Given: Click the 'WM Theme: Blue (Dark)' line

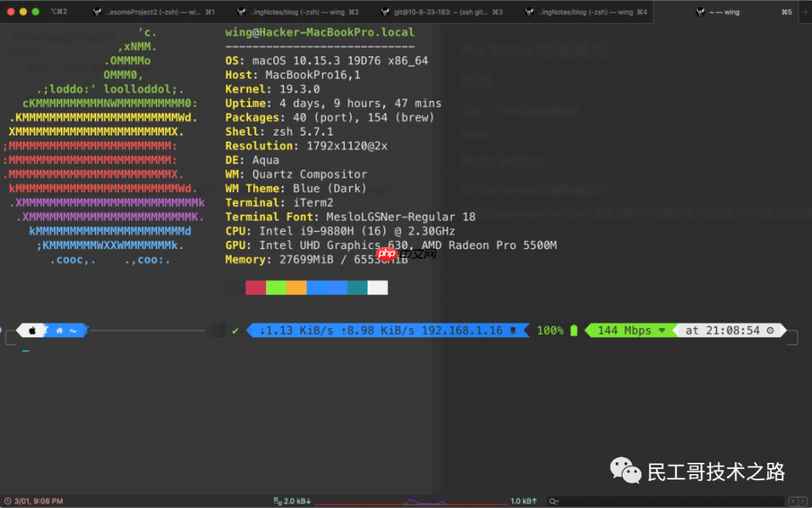Looking at the screenshot, I should click(x=296, y=188).
